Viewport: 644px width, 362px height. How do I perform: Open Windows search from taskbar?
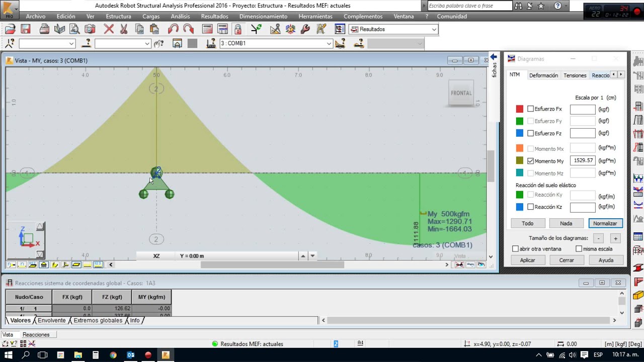[x=26, y=355]
